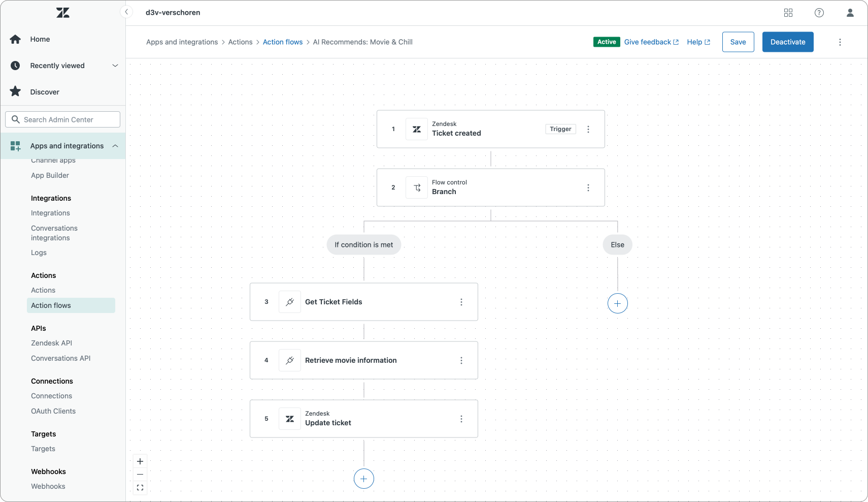Add a step under the Else branch
This screenshot has width=868, height=502.
pyautogui.click(x=618, y=303)
